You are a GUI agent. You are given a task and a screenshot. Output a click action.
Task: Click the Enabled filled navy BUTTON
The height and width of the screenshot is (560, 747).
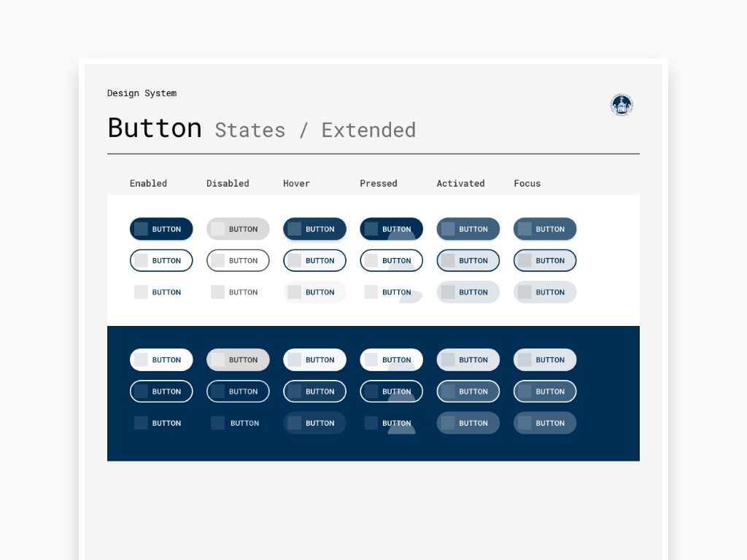[x=161, y=229]
